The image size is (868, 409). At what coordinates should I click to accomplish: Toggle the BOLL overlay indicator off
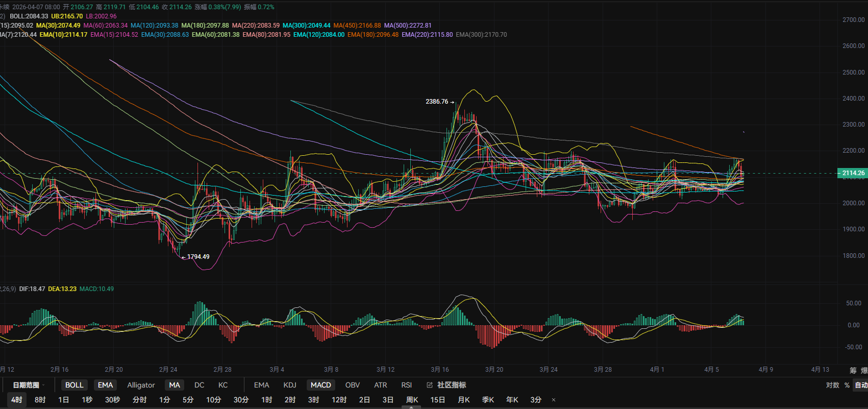pos(74,385)
